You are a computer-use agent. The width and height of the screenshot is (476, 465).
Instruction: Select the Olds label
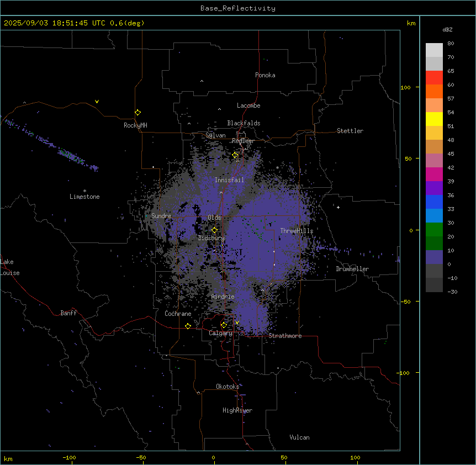click(214, 218)
